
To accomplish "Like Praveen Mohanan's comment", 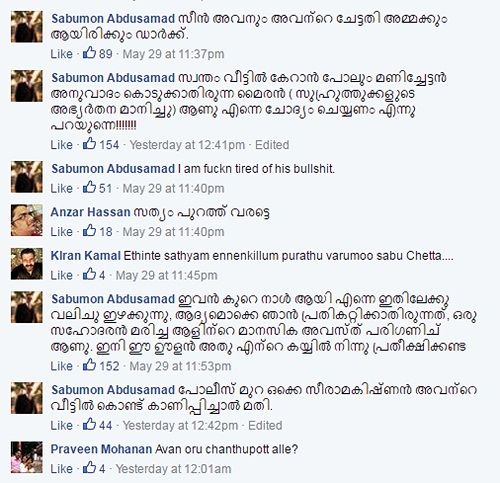I will point(62,469).
